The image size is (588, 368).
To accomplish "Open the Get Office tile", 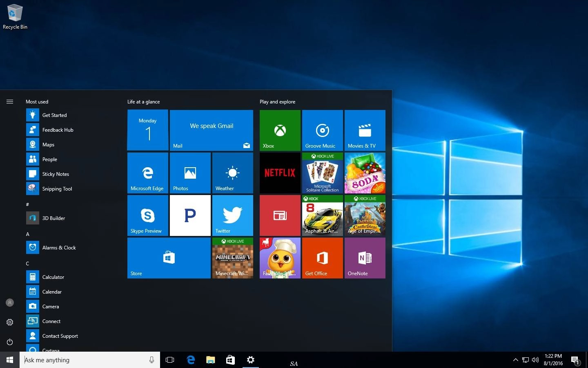I will tap(323, 258).
